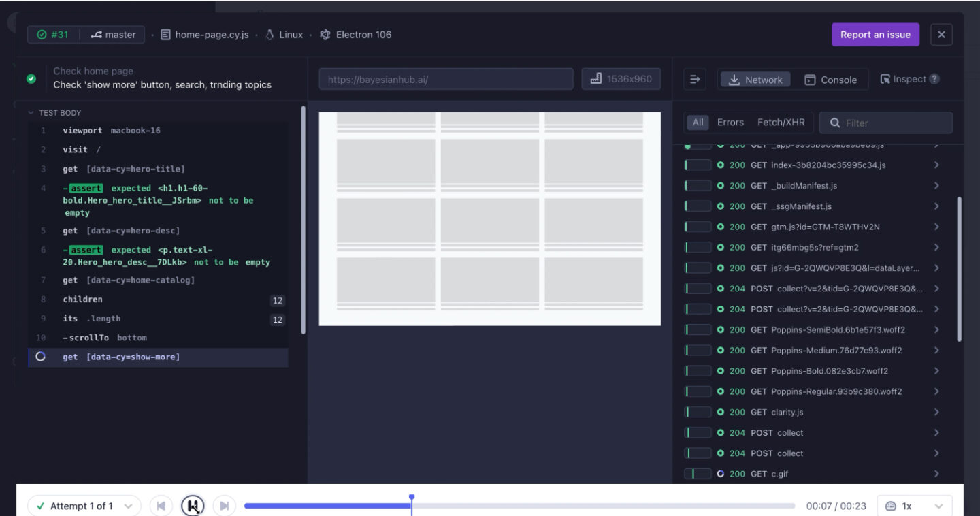Image resolution: width=980 pixels, height=516 pixels.
Task: Select get [data-cy=show-more] running command
Action: tap(158, 357)
